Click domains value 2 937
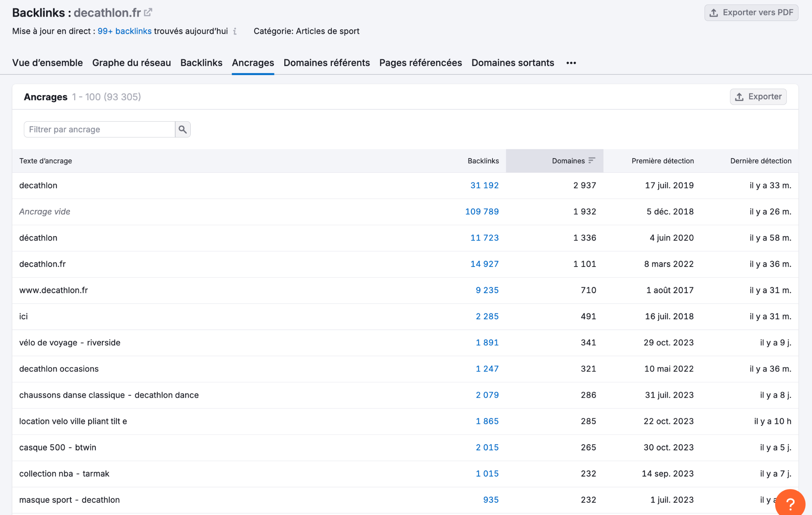This screenshot has width=812, height=515. [x=584, y=185]
